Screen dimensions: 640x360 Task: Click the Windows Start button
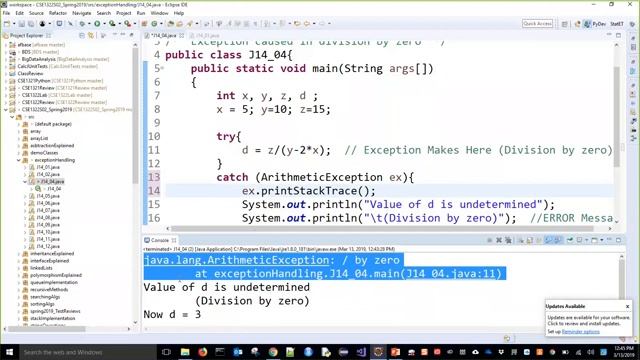click(x=9, y=352)
